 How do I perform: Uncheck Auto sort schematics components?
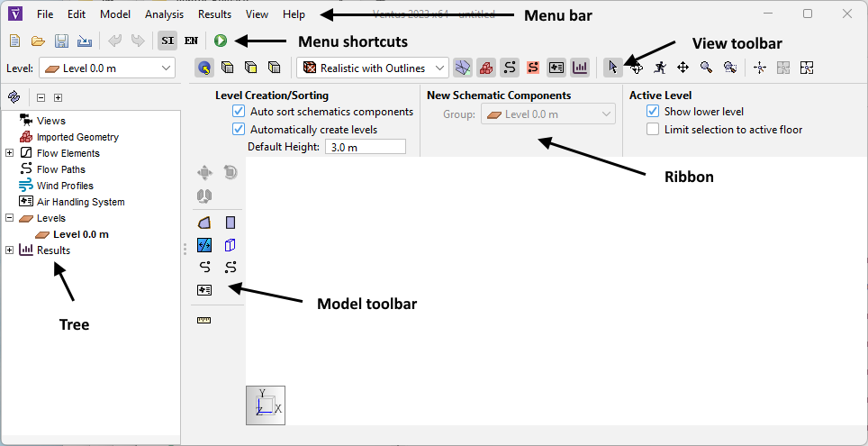pos(239,112)
